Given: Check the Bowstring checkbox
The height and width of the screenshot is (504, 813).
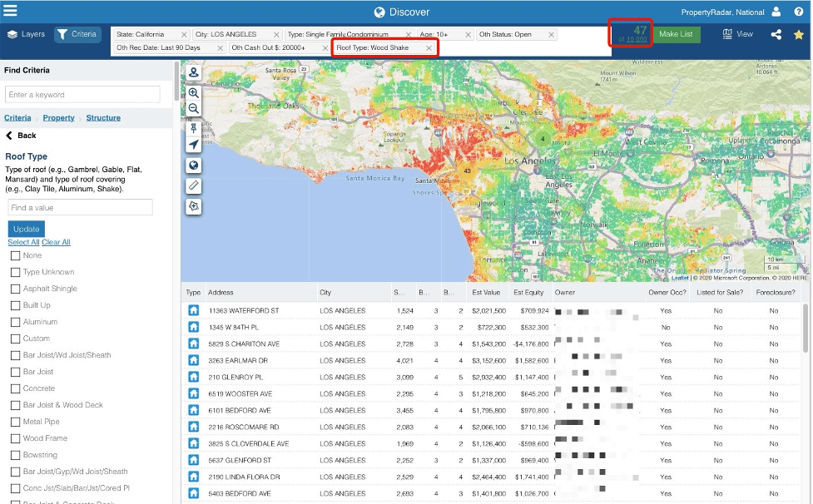Looking at the screenshot, I should [x=16, y=455].
